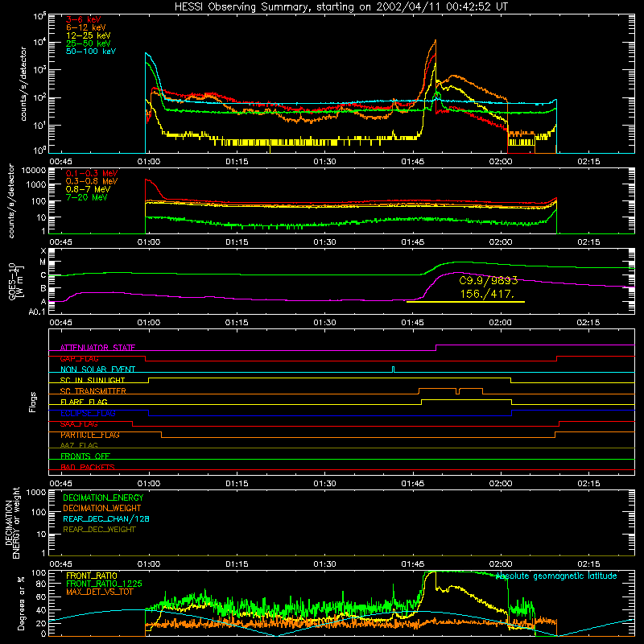This screenshot has height=644, width=644.
Task: Click the 0.1-0.3 MeV legend entry
Action: click(x=92, y=173)
